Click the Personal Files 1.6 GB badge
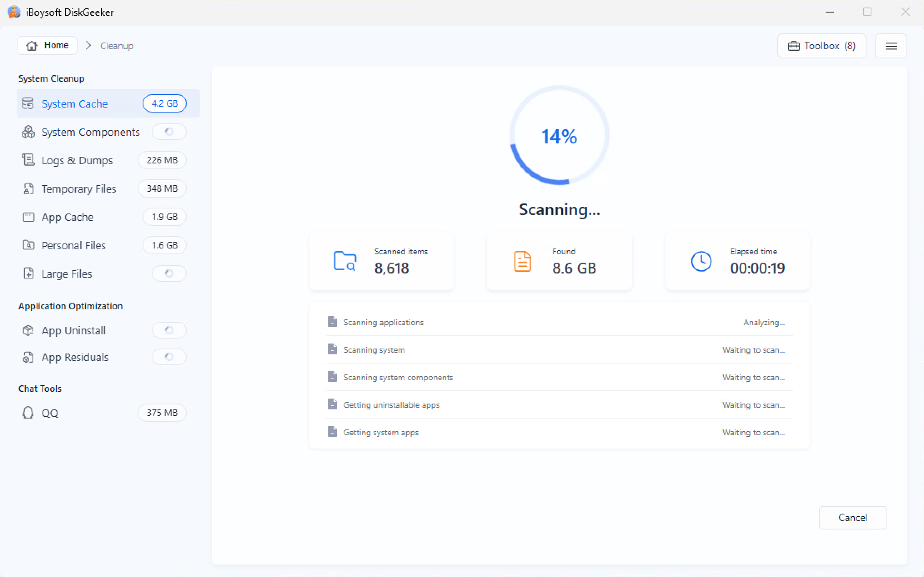This screenshot has width=924, height=577. point(165,245)
